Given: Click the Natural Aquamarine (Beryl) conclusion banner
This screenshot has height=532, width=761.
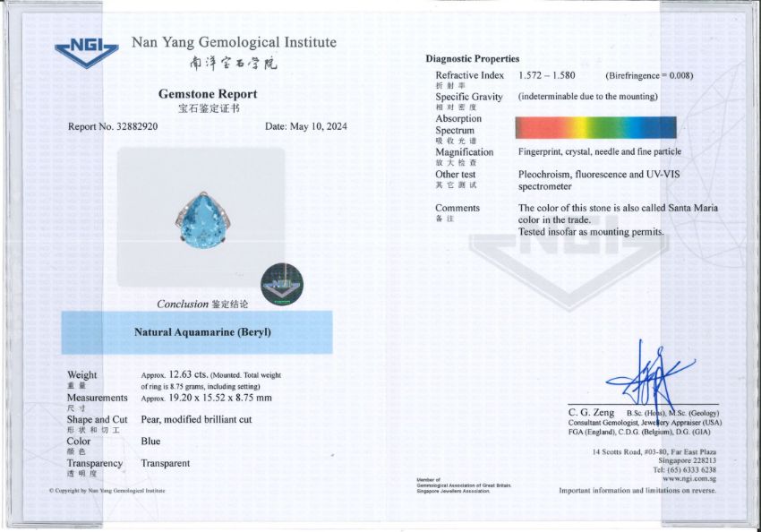Looking at the screenshot, I should click(197, 332).
